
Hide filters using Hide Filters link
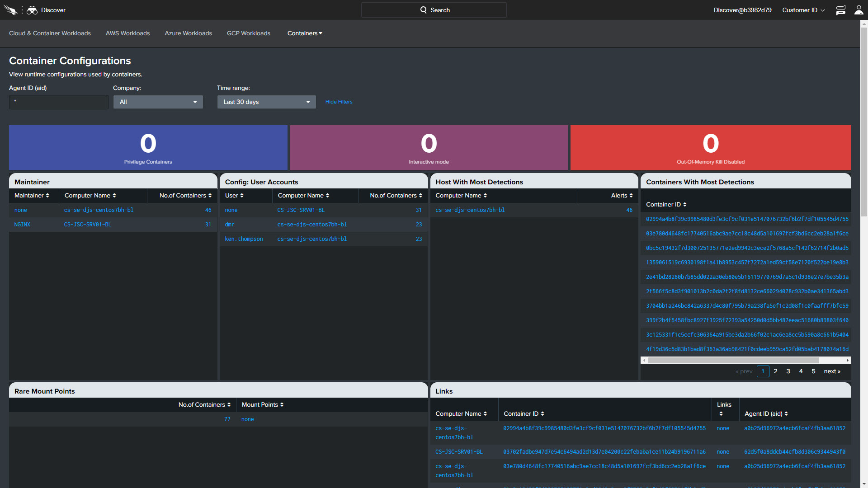point(339,101)
